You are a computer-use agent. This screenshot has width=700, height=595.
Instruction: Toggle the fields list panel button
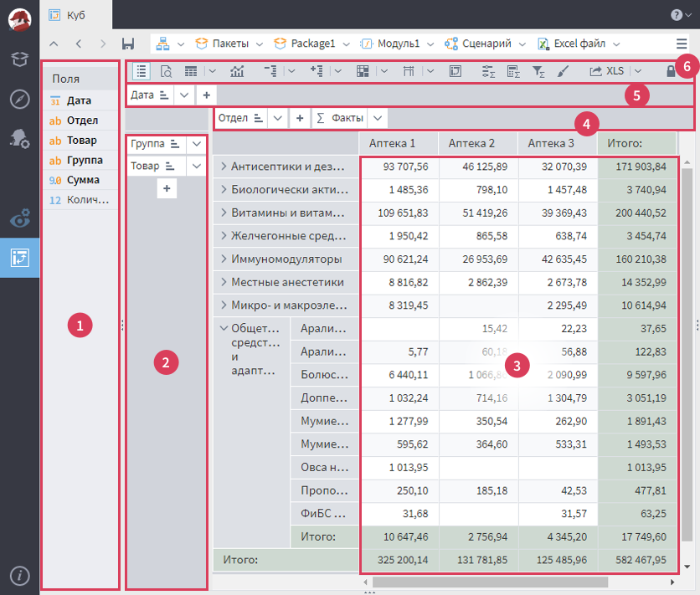click(142, 71)
